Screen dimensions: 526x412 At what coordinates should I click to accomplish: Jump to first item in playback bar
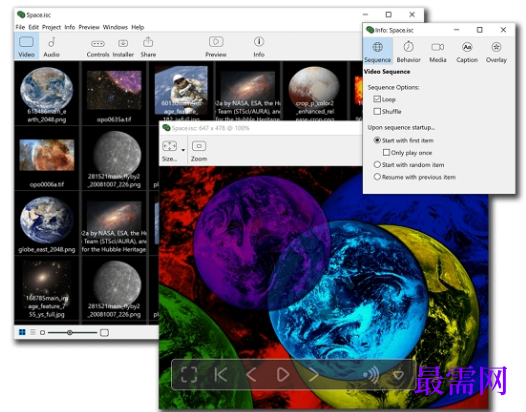click(x=220, y=374)
